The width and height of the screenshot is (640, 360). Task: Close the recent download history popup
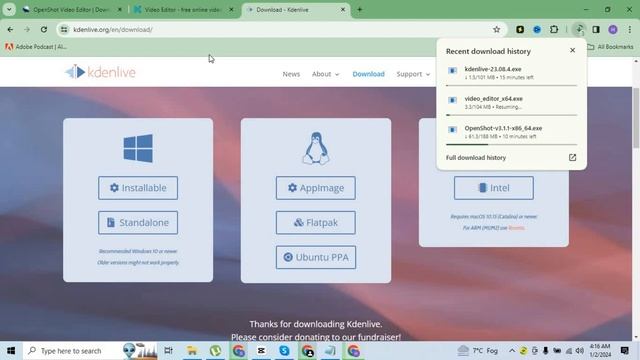click(x=572, y=50)
